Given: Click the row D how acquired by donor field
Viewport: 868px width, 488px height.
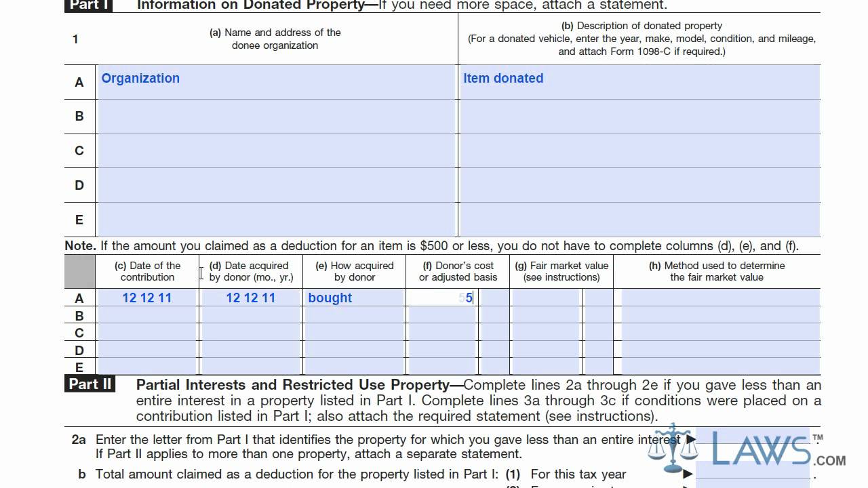Looking at the screenshot, I should pos(355,350).
